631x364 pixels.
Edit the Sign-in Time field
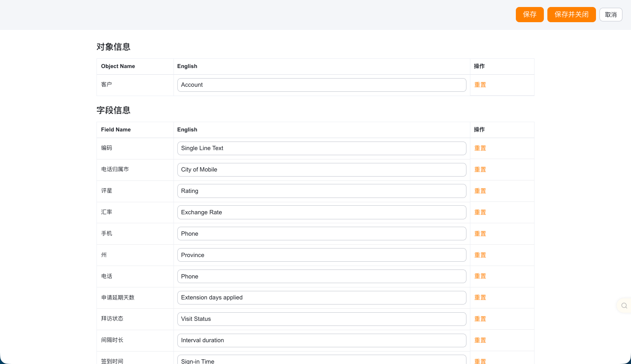click(x=322, y=360)
